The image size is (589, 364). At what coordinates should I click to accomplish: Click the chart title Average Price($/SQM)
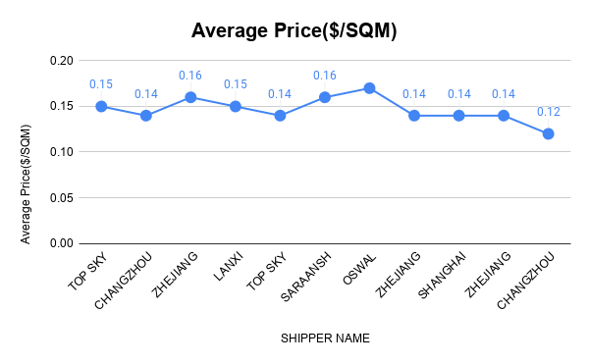[294, 30]
